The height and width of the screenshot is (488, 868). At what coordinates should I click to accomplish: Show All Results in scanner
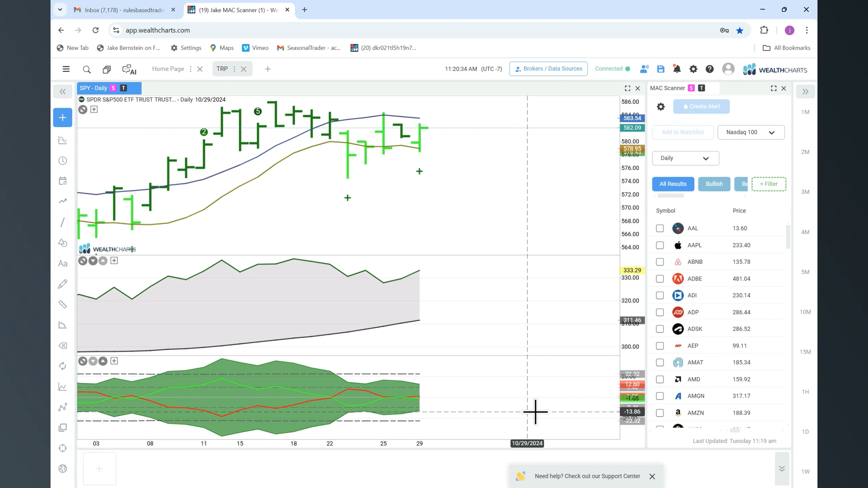pyautogui.click(x=673, y=184)
